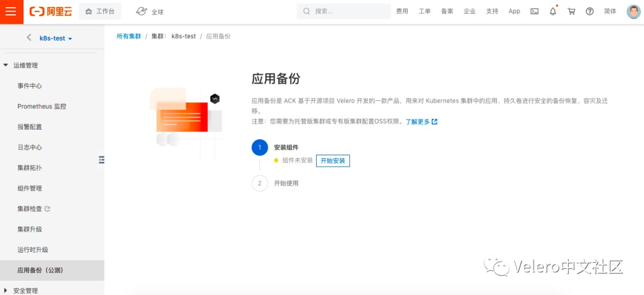
Task: Open the 工单 menu
Action: [x=425, y=11]
